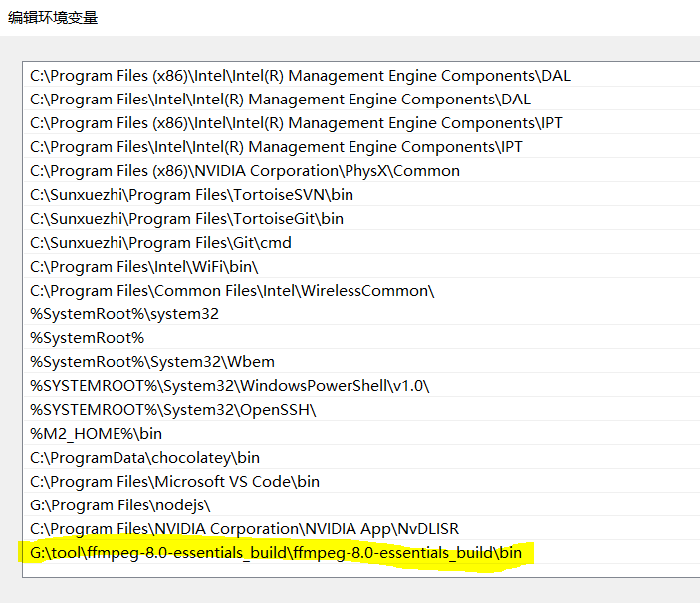Select the Program Files (x86) Intel Management Engine DAL entry
Viewport: 700px width, 603px height.
tap(361, 75)
